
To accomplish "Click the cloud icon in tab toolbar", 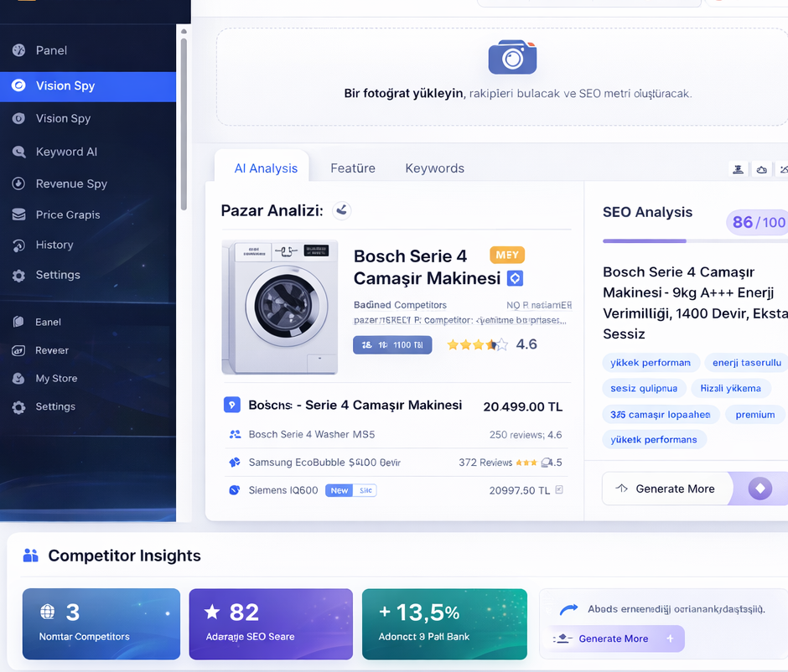I will coord(762,170).
